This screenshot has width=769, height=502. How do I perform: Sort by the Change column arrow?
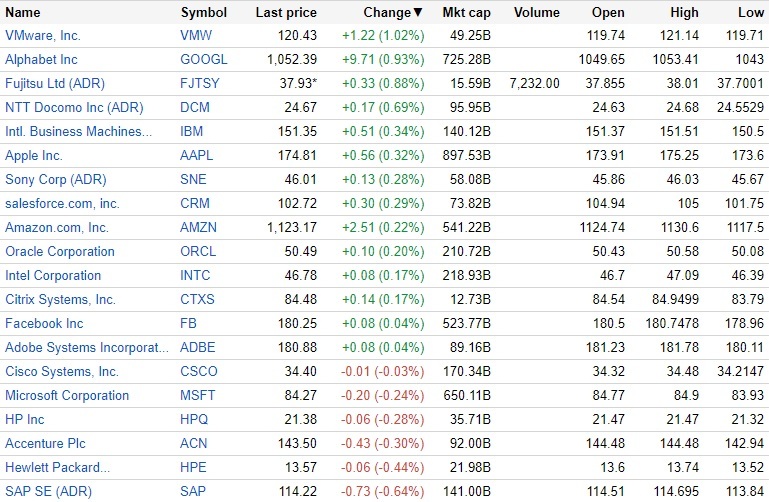pos(418,13)
